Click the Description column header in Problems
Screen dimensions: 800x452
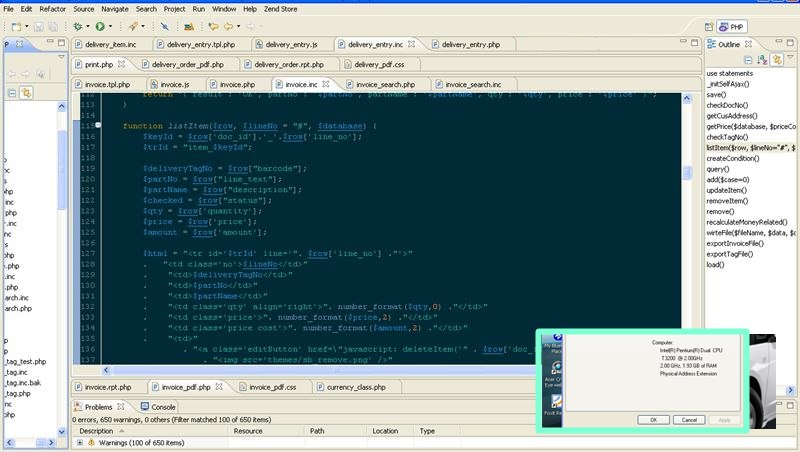pyautogui.click(x=96, y=431)
